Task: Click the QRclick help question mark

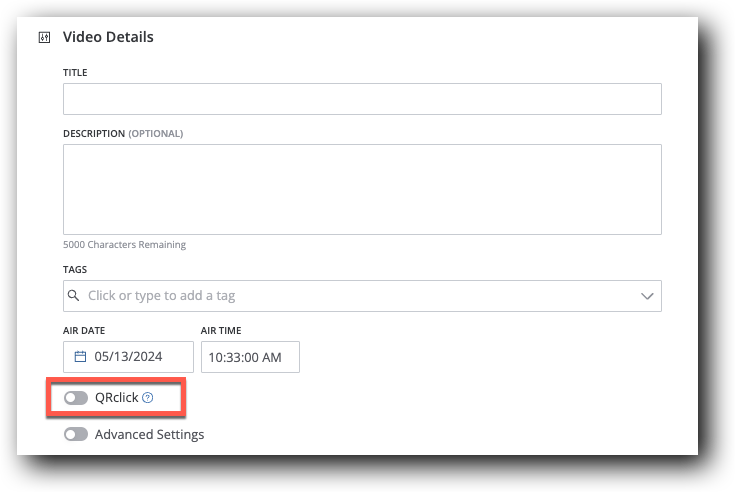Action: [148, 398]
